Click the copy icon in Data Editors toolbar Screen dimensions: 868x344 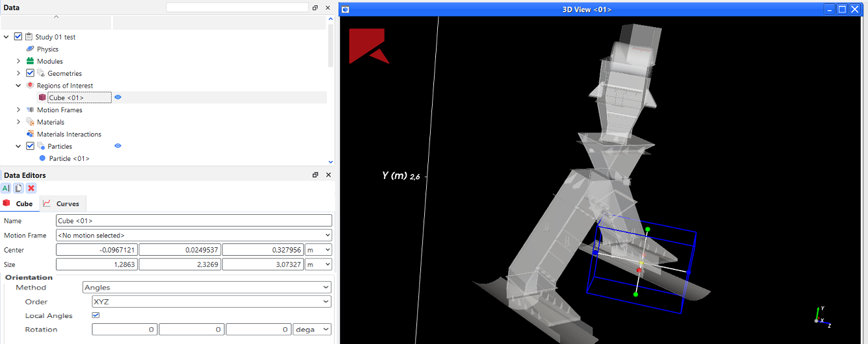[x=18, y=188]
